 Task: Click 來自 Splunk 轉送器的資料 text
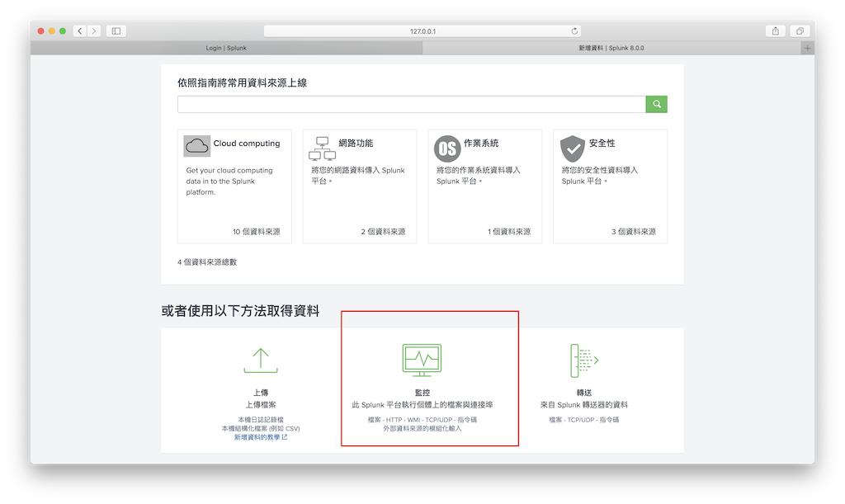coord(584,404)
